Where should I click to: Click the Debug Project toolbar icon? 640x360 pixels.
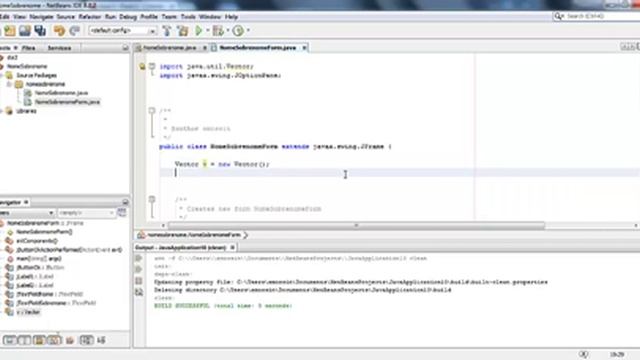(x=218, y=31)
